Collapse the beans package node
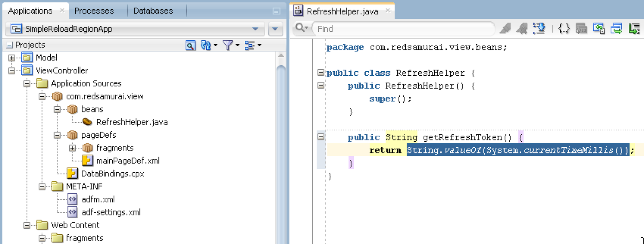 click(57, 110)
